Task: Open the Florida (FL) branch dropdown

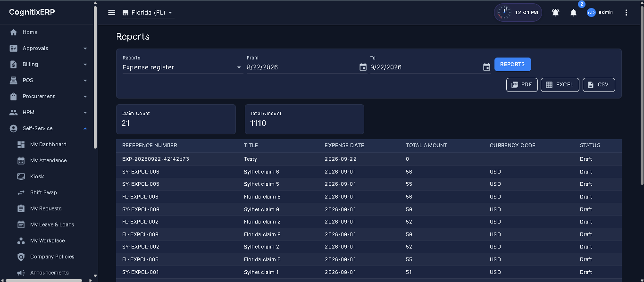Action: click(x=148, y=13)
